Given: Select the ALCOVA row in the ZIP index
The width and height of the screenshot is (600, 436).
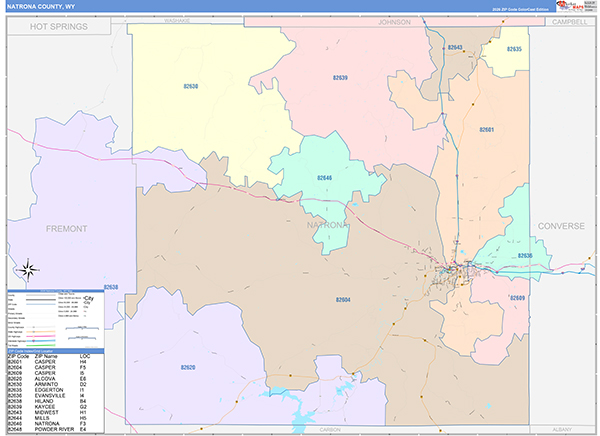Looking at the screenshot, I should click(47, 379).
